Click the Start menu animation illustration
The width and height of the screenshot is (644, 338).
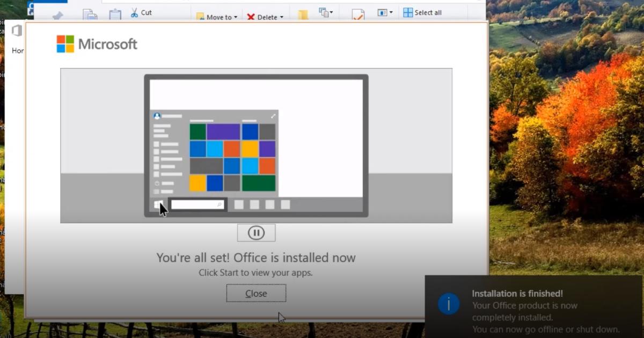tap(256, 145)
